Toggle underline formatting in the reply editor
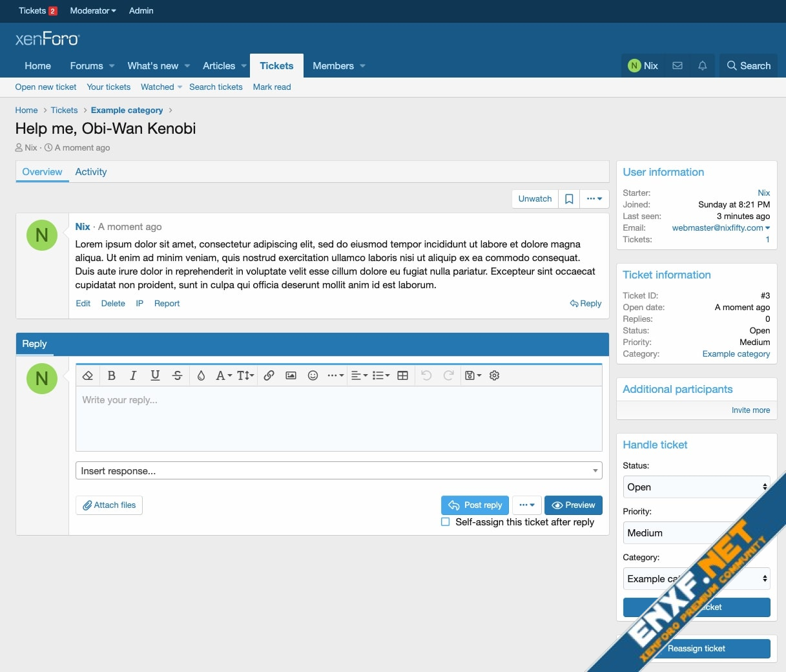786x672 pixels. pyautogui.click(x=155, y=375)
